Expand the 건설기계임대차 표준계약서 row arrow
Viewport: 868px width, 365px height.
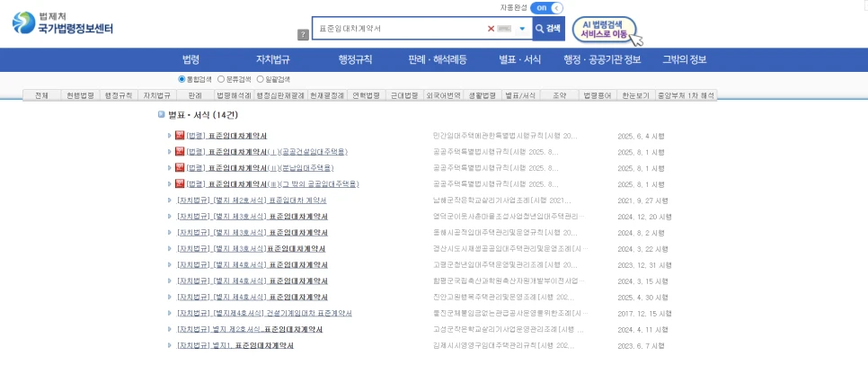point(169,313)
